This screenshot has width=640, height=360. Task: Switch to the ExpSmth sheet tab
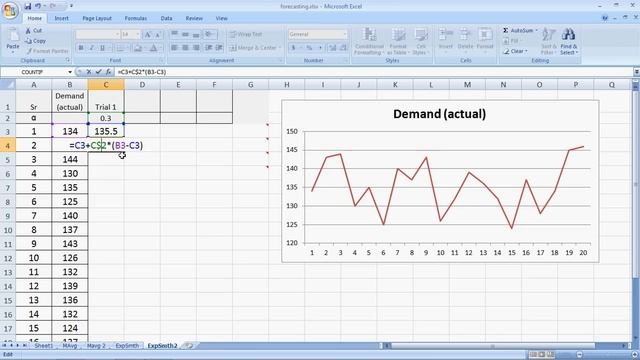pos(127,346)
